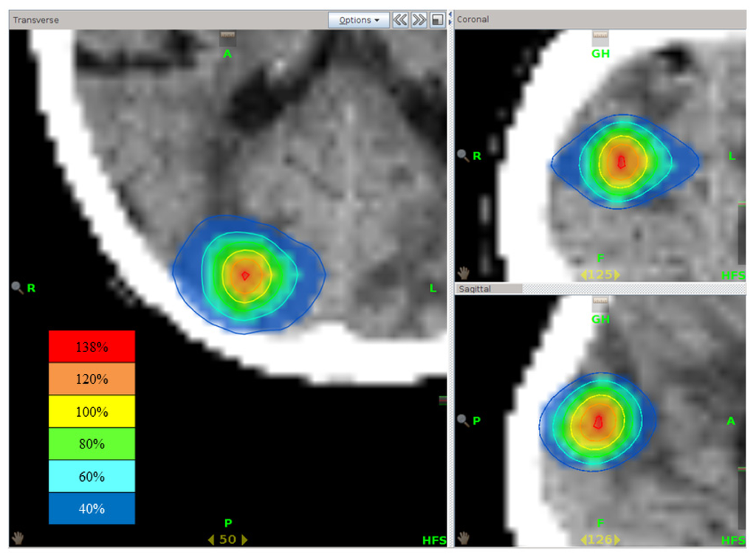Go to next Coronal slice after 125

click(x=617, y=274)
